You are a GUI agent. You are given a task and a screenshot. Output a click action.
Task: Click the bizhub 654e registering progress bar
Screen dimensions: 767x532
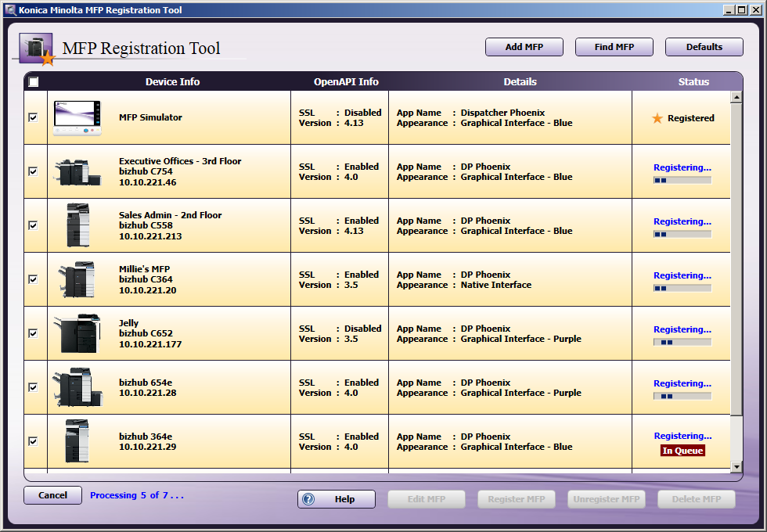point(682,396)
